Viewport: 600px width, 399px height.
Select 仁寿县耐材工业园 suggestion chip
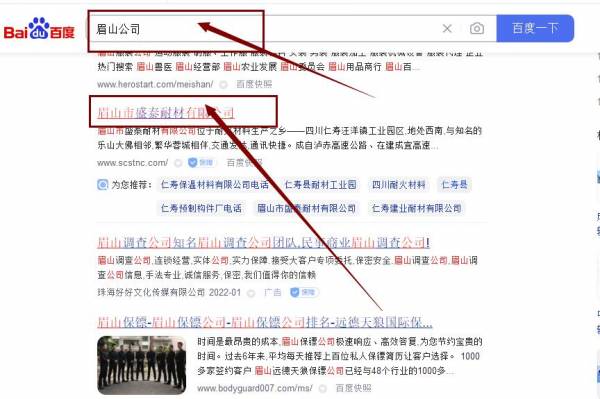(x=320, y=185)
